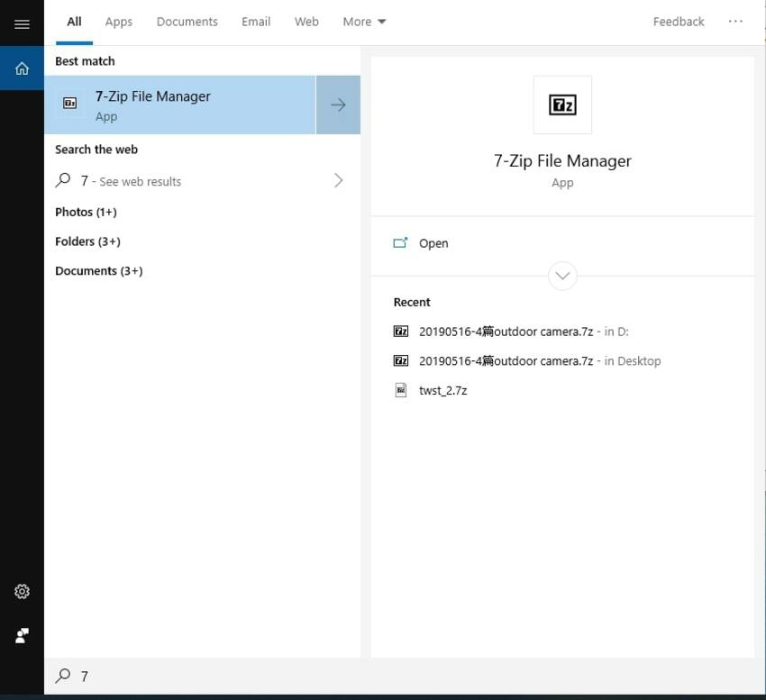Expand the 7-Zip File Manager result arrow
The image size is (766, 700).
338,105
